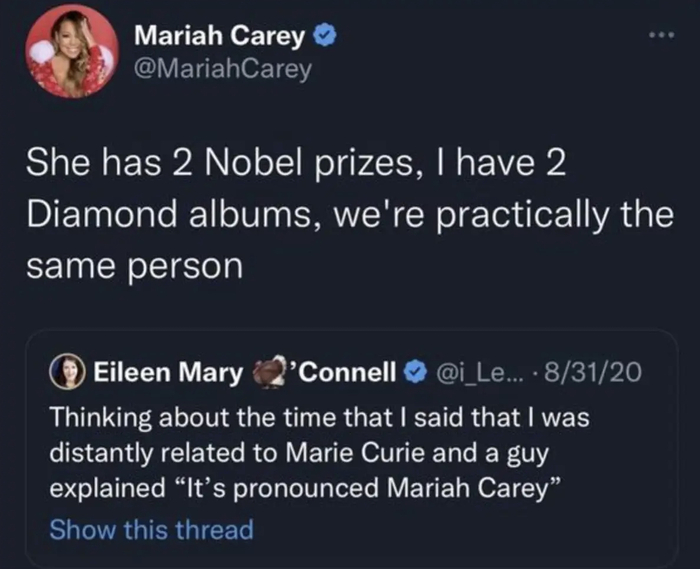The image size is (700, 569).
Task: Click 'Nobel prizes' in the main tweet
Action: [x=302, y=165]
